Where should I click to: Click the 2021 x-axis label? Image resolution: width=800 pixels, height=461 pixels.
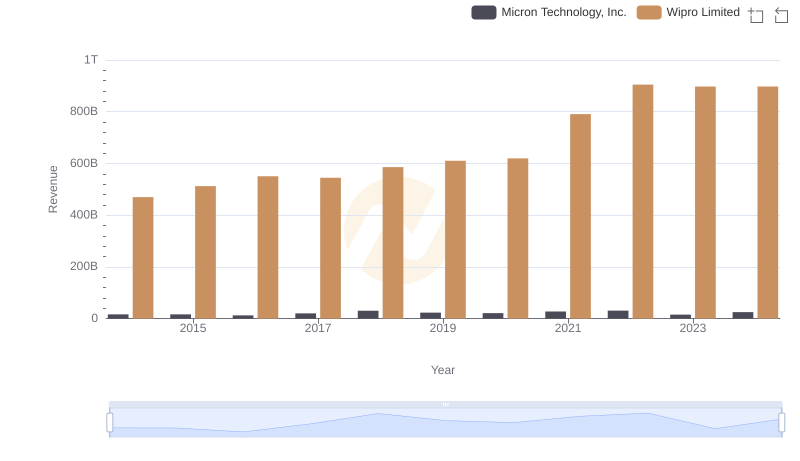tap(568, 328)
